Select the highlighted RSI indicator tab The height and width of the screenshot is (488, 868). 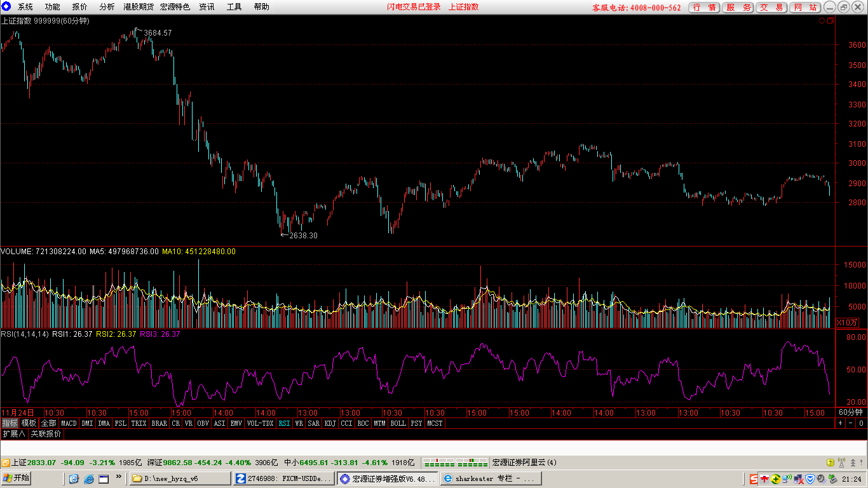pos(284,423)
